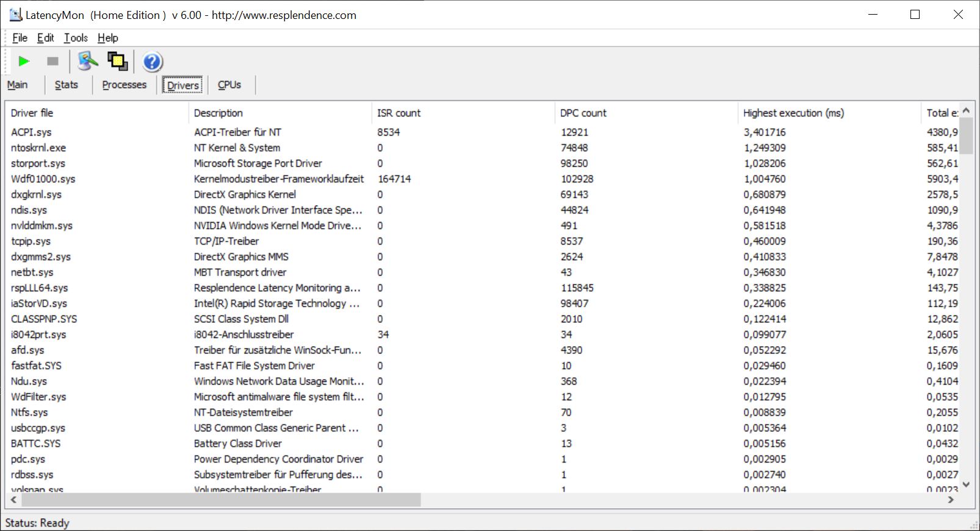Open help via blue question mark icon
The height and width of the screenshot is (531, 980).
tap(152, 62)
